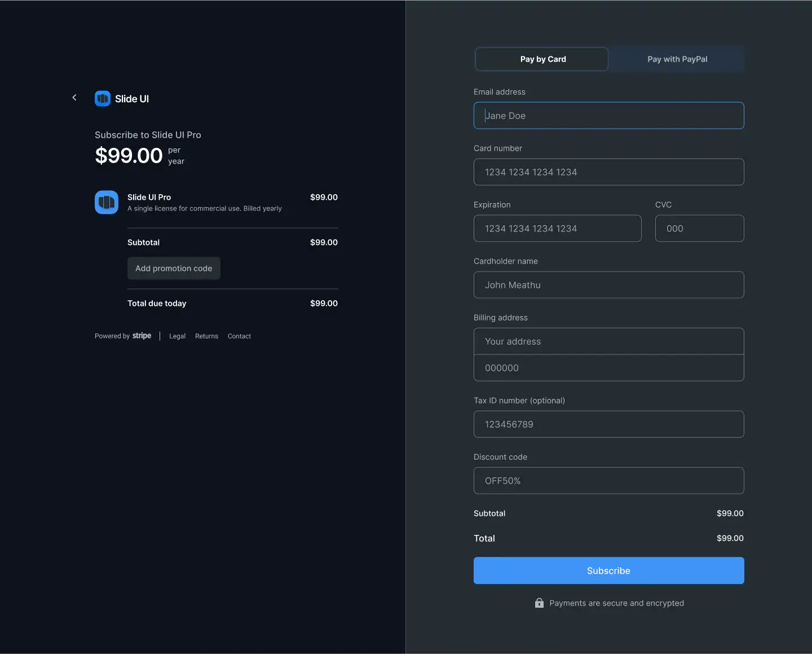Image resolution: width=812 pixels, height=654 pixels.
Task: Click the Subscribe to Slide UI Pro heading
Action: (x=148, y=135)
